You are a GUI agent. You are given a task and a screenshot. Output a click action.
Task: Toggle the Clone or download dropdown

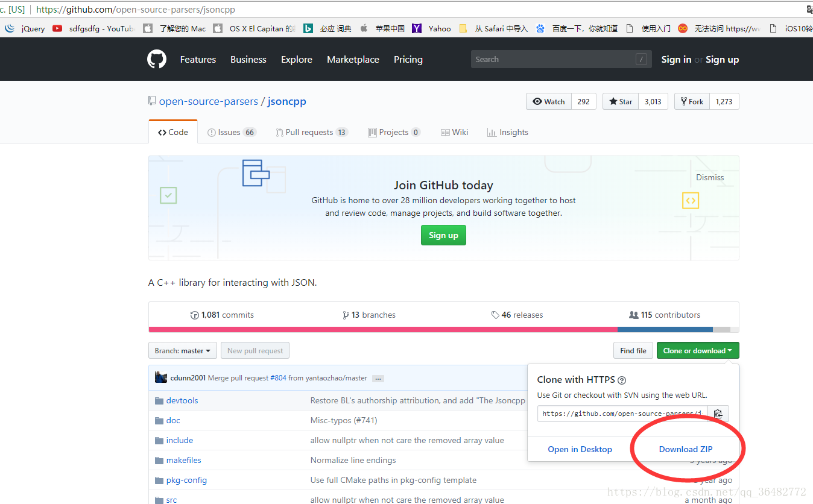click(698, 350)
